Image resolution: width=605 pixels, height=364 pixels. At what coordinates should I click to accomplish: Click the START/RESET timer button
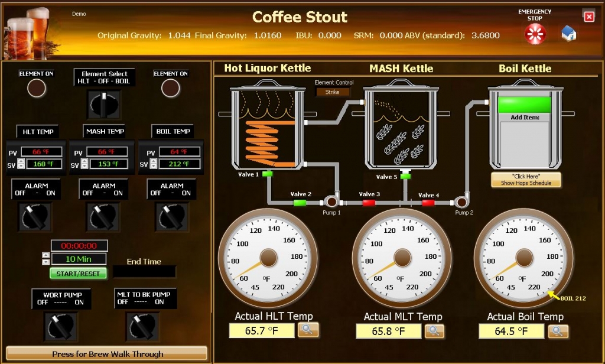[x=79, y=274]
